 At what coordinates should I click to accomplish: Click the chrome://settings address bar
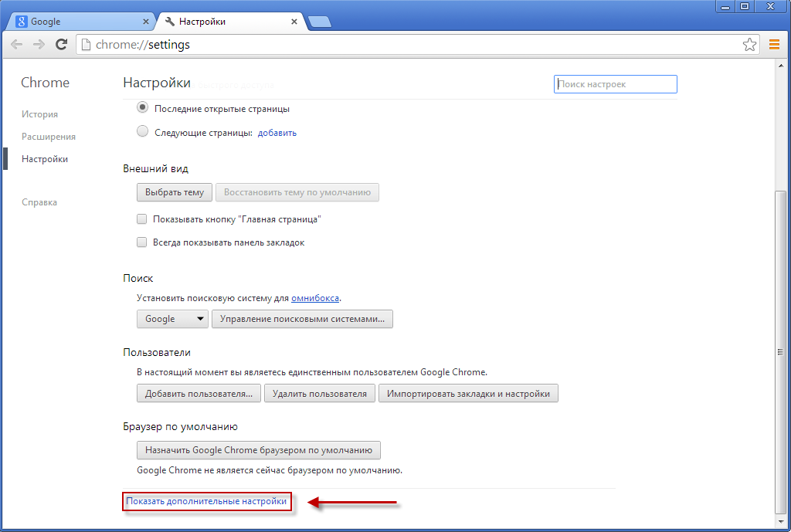pos(418,44)
